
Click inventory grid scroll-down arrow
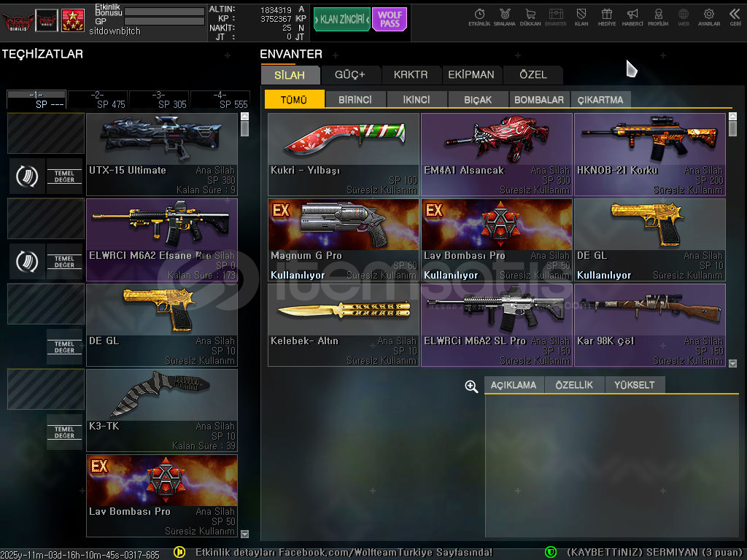coord(732,363)
